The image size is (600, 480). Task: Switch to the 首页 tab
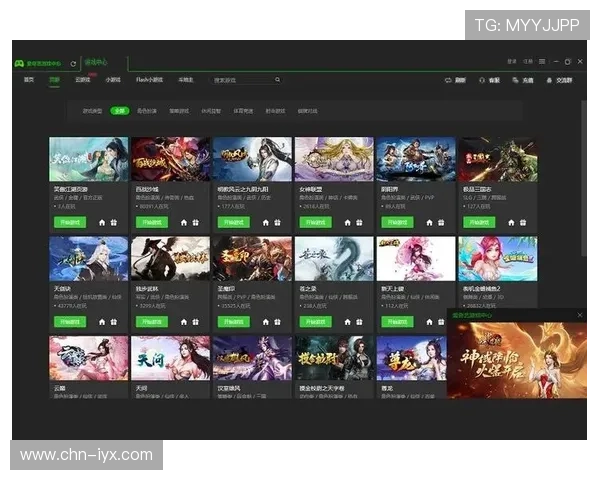click(x=29, y=80)
